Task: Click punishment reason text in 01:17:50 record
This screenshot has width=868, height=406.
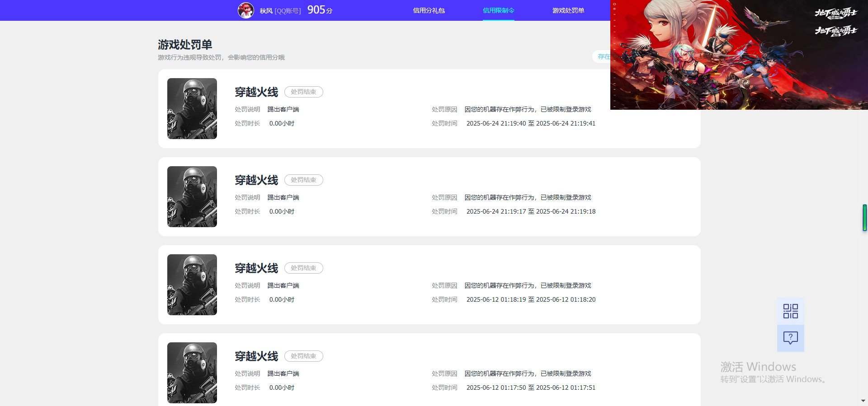Action: 528,373
